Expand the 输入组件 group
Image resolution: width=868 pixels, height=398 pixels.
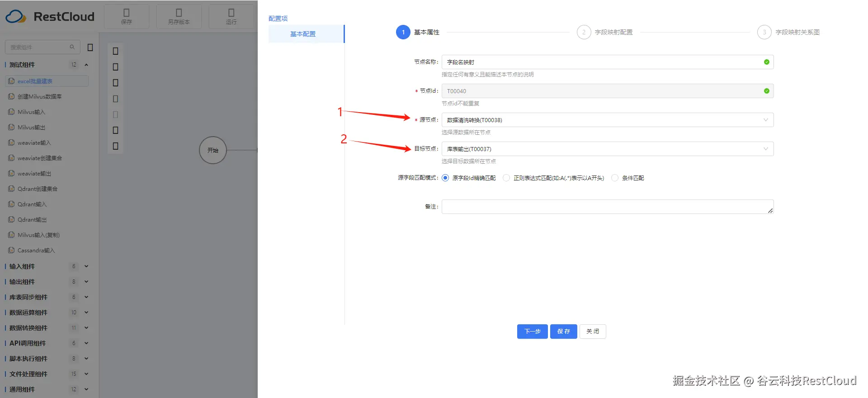point(86,266)
